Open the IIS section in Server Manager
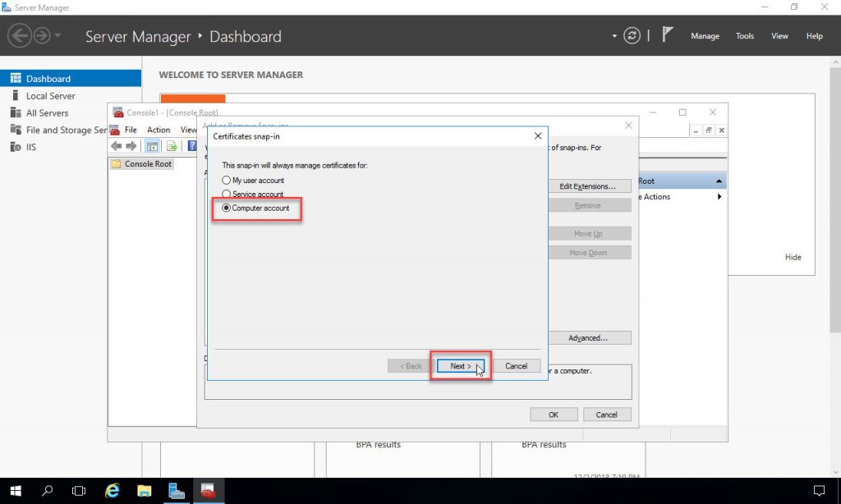Image resolution: width=841 pixels, height=504 pixels. point(34,146)
